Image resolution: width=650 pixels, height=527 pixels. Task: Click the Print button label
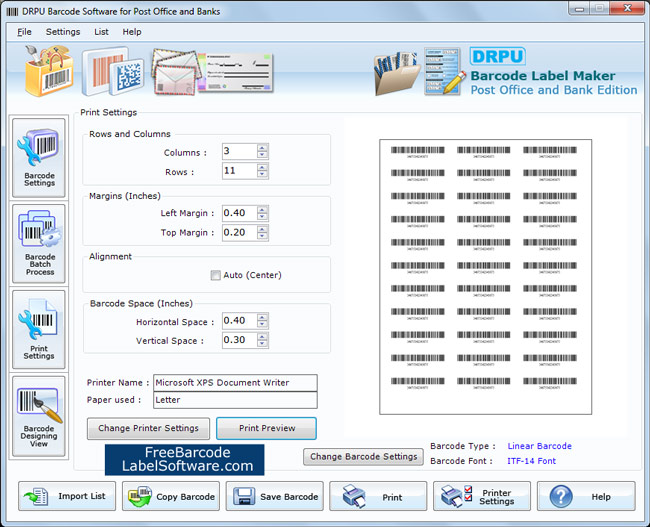click(392, 497)
